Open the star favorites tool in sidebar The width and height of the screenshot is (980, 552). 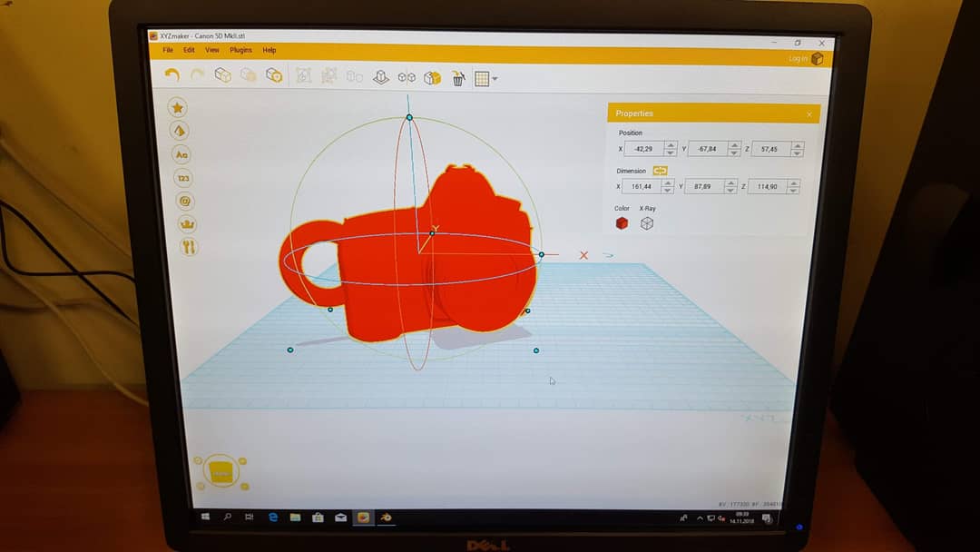(179, 108)
